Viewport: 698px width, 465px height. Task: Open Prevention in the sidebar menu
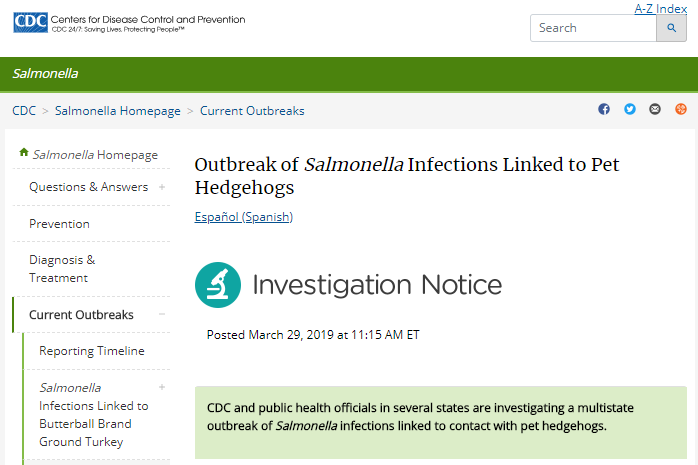59,224
